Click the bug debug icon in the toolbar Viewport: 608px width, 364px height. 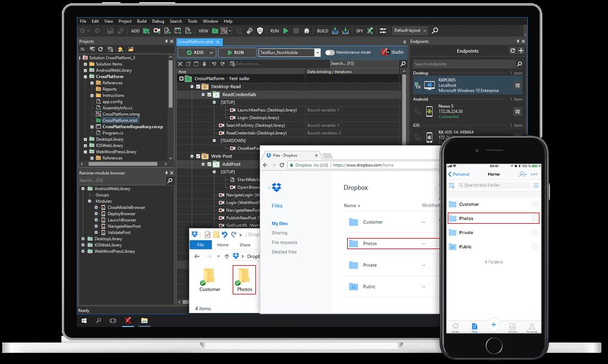tap(306, 30)
